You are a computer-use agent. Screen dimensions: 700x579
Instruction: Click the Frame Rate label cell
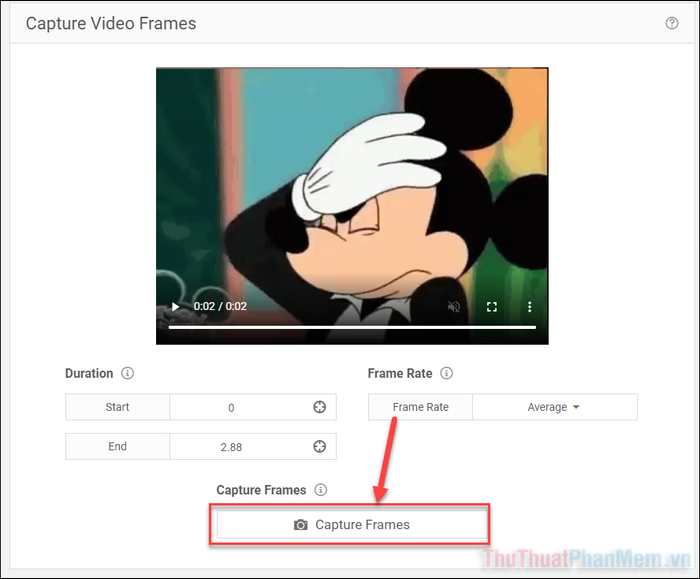point(421,407)
